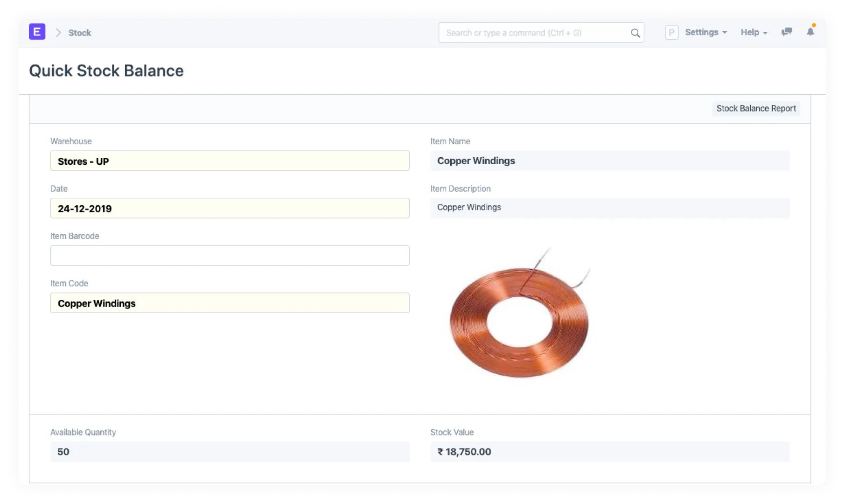This screenshot has width=845, height=504.
Task: Click the Item Name read-only field
Action: pos(609,161)
